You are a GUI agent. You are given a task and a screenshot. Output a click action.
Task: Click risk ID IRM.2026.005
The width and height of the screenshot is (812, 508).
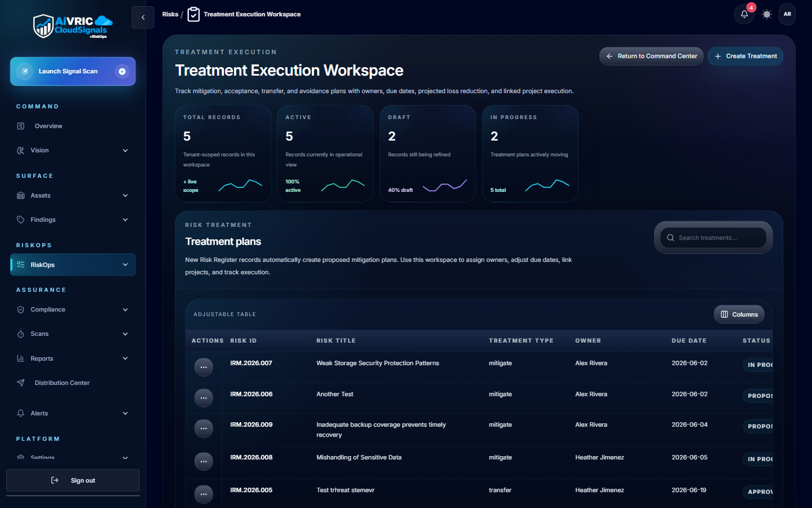(251, 490)
